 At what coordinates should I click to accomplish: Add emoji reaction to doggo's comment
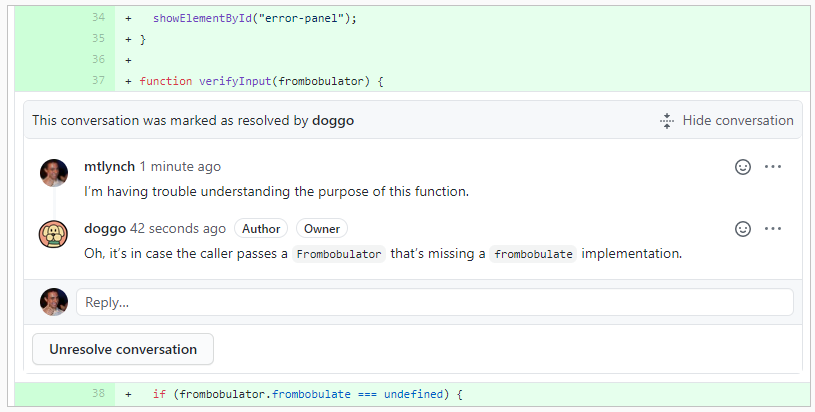coord(743,229)
